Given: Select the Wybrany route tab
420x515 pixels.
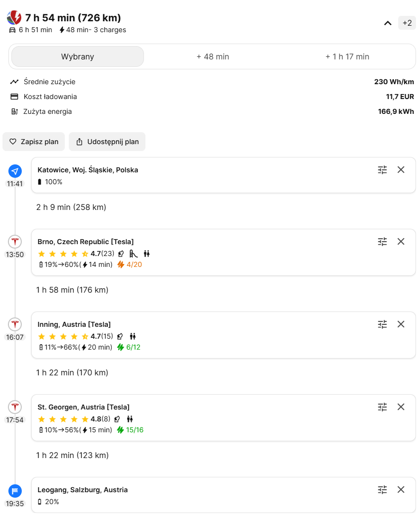Looking at the screenshot, I should pyautogui.click(x=78, y=56).
